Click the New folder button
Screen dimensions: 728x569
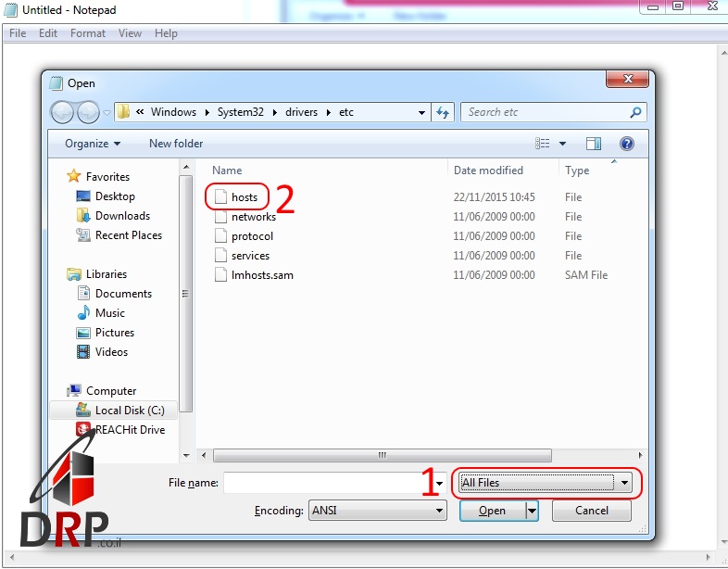pos(176,144)
